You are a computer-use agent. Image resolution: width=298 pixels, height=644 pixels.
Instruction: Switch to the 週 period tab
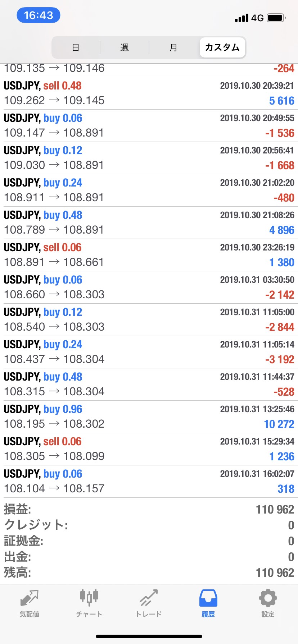point(125,47)
